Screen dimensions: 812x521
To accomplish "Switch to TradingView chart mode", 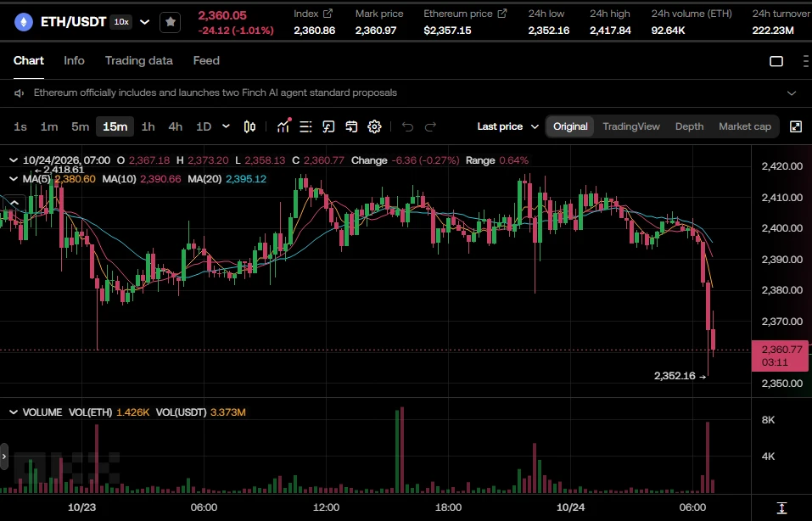I will 631,126.
